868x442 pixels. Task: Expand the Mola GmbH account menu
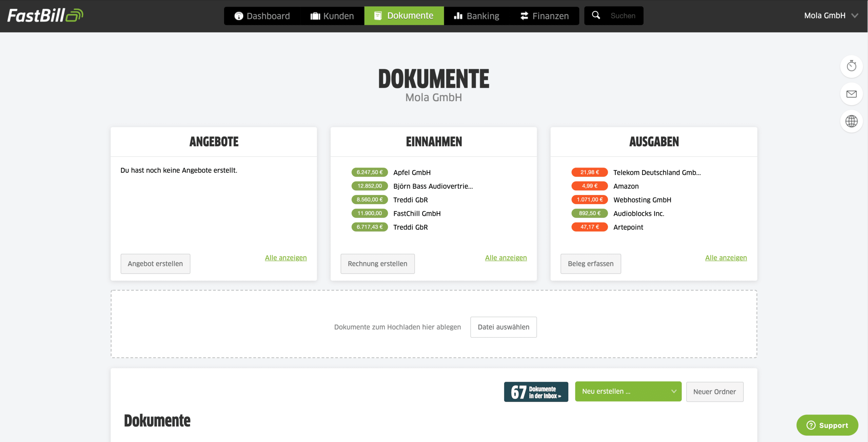coord(831,16)
